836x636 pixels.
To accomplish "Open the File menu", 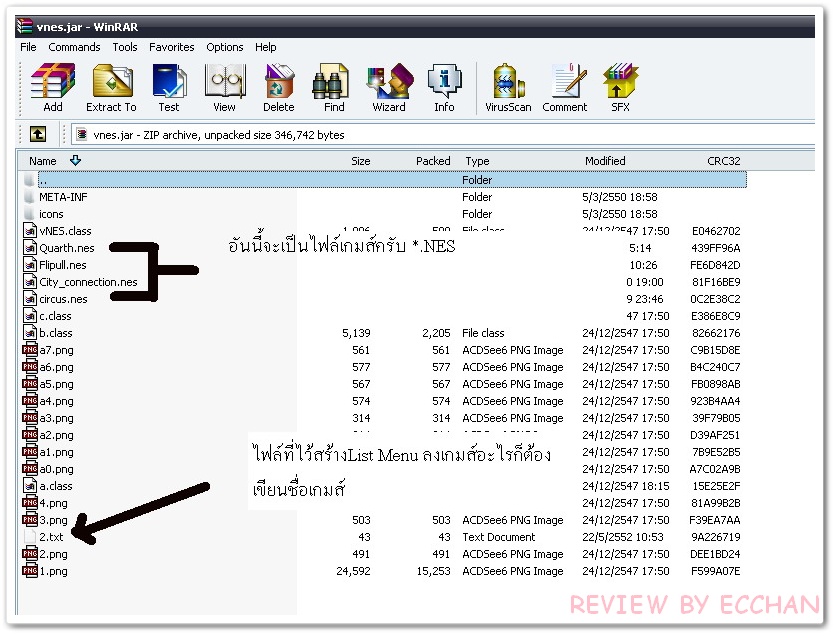I will pos(28,47).
